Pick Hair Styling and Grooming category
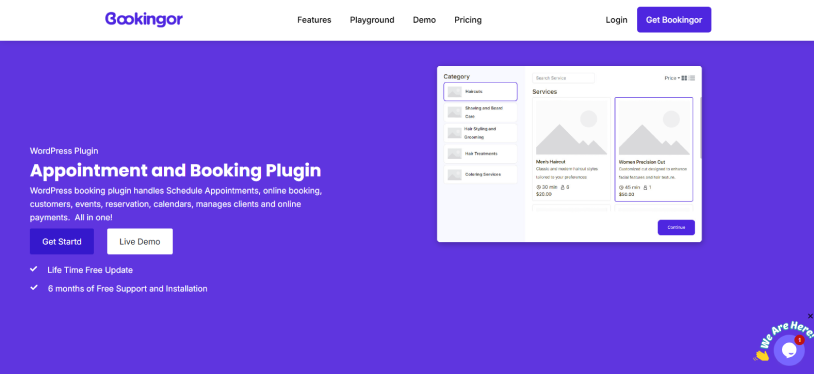This screenshot has height=374, width=814. click(480, 133)
